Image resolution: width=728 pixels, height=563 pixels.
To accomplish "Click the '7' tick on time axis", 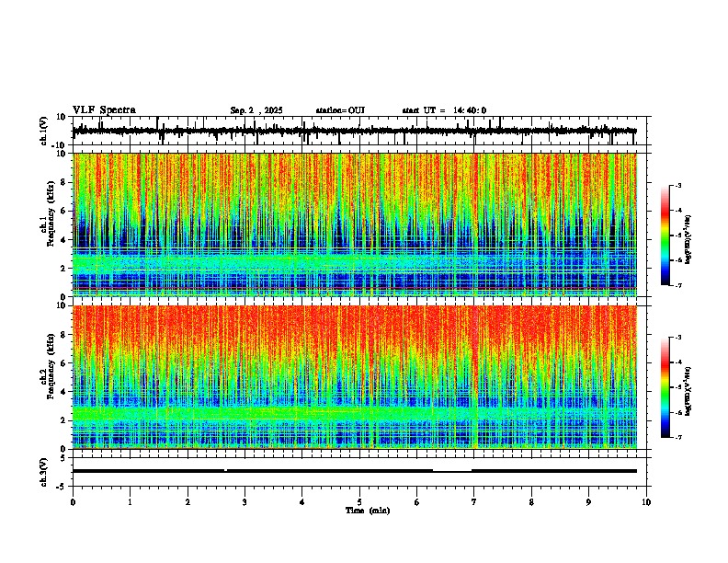I will pyautogui.click(x=474, y=502).
